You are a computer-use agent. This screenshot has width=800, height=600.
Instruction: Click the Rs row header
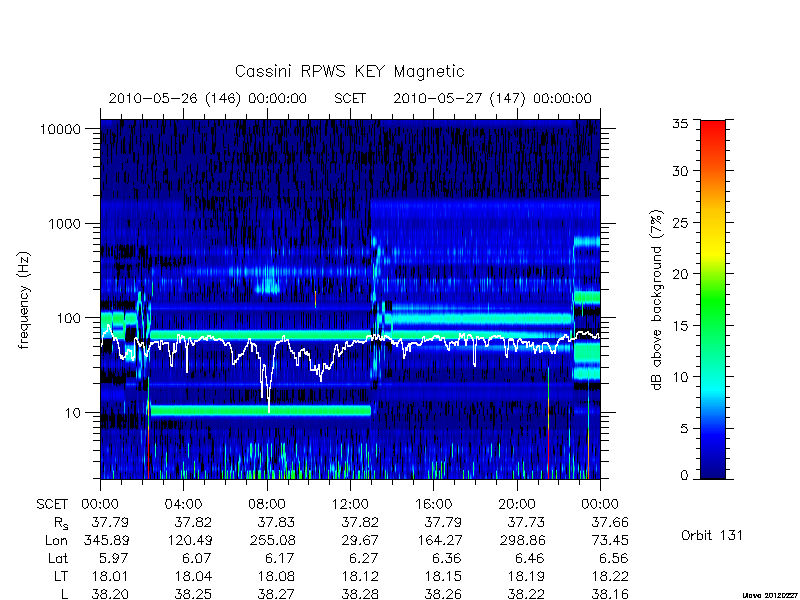(61, 523)
